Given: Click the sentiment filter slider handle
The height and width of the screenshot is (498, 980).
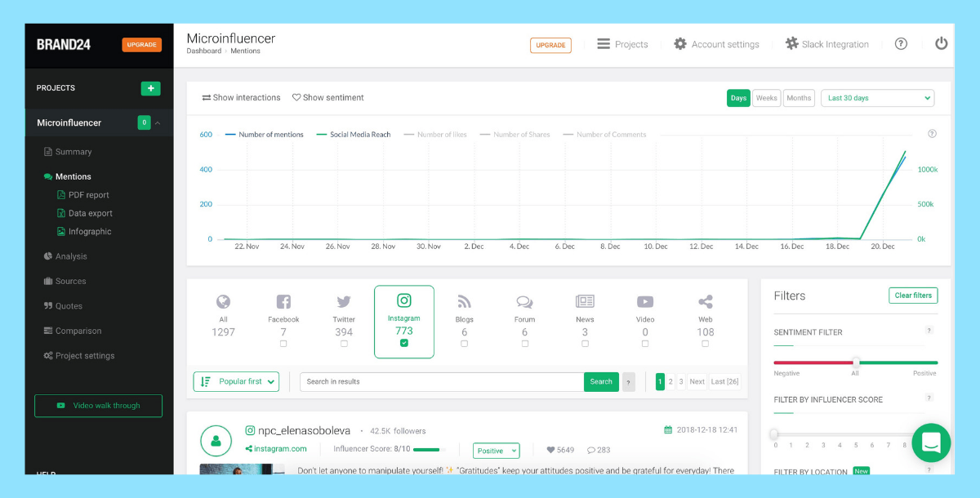Looking at the screenshot, I should click(856, 362).
